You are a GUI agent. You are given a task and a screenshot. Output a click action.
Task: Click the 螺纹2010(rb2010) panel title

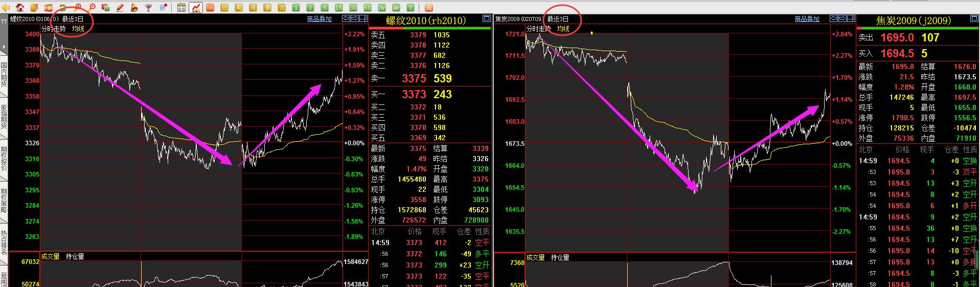pyautogui.click(x=426, y=20)
